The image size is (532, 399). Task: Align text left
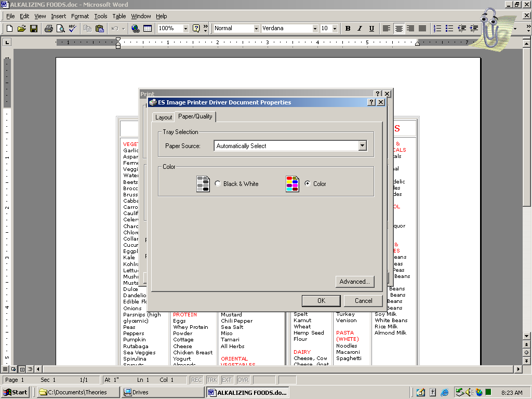coord(386,29)
